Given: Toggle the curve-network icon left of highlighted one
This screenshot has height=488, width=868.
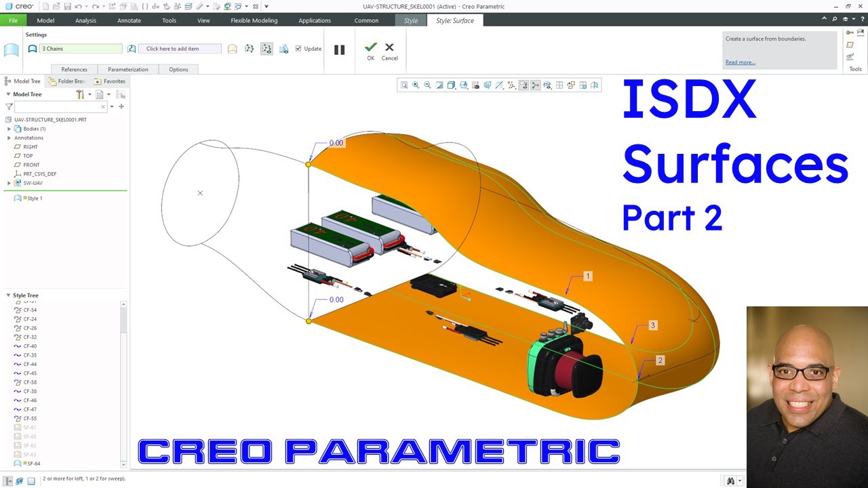Looking at the screenshot, I should 250,49.
